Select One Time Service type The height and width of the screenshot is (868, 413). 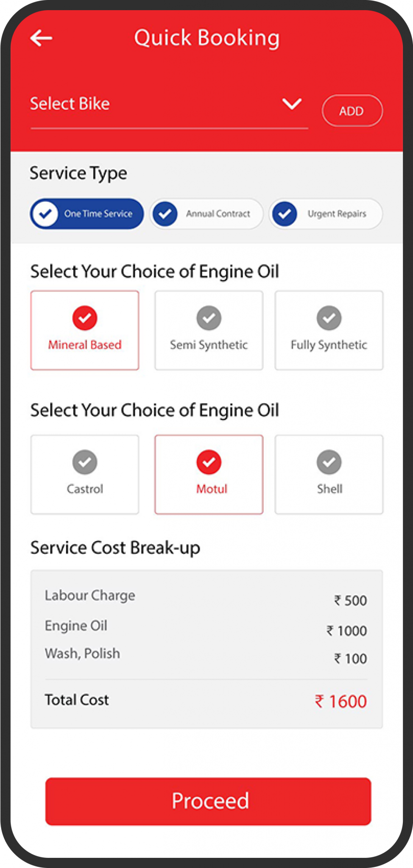(87, 214)
